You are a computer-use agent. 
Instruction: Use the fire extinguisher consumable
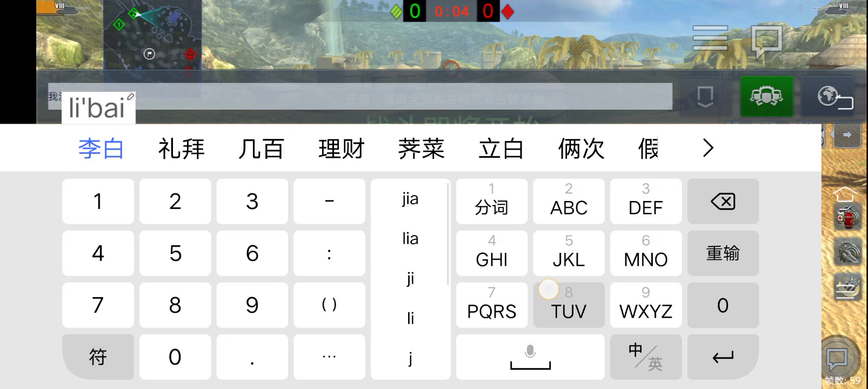pos(847,219)
